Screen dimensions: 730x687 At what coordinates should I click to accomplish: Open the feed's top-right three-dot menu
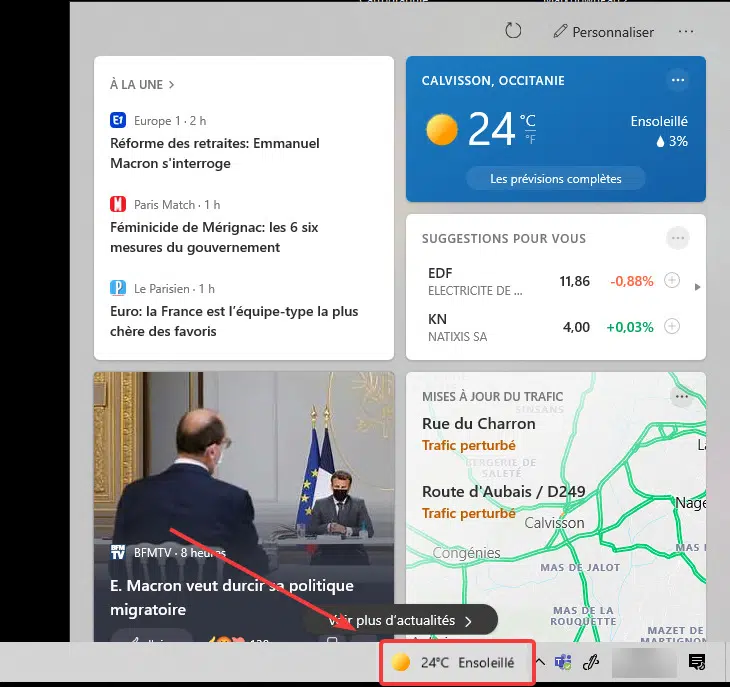(x=686, y=32)
